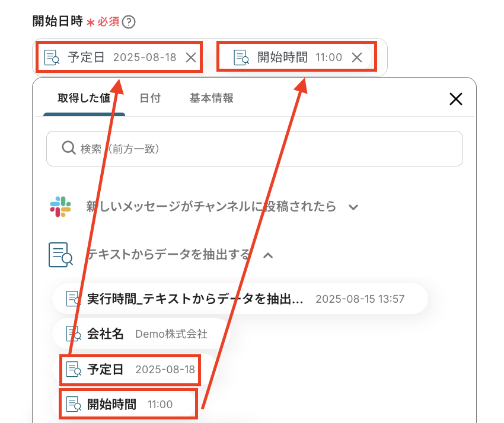Click the up chevron beside テキストからデータを抽出する
The height and width of the screenshot is (423, 504).
[268, 255]
